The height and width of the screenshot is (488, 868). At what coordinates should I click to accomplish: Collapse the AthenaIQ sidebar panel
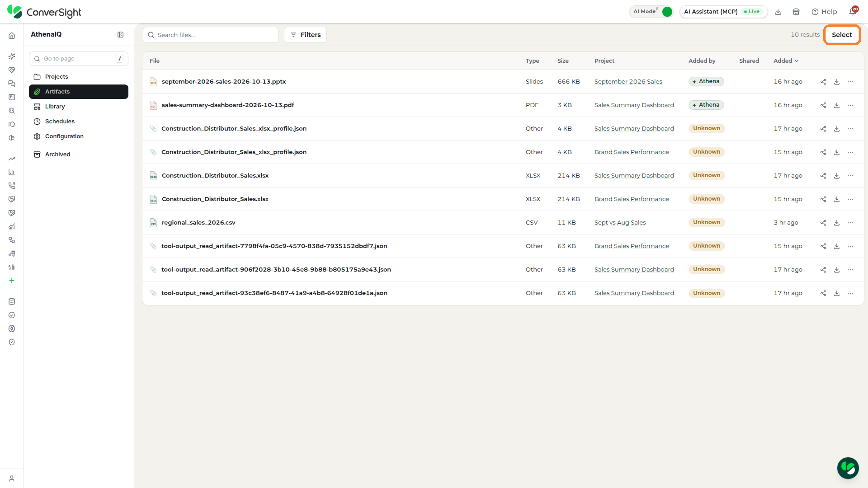(x=121, y=35)
